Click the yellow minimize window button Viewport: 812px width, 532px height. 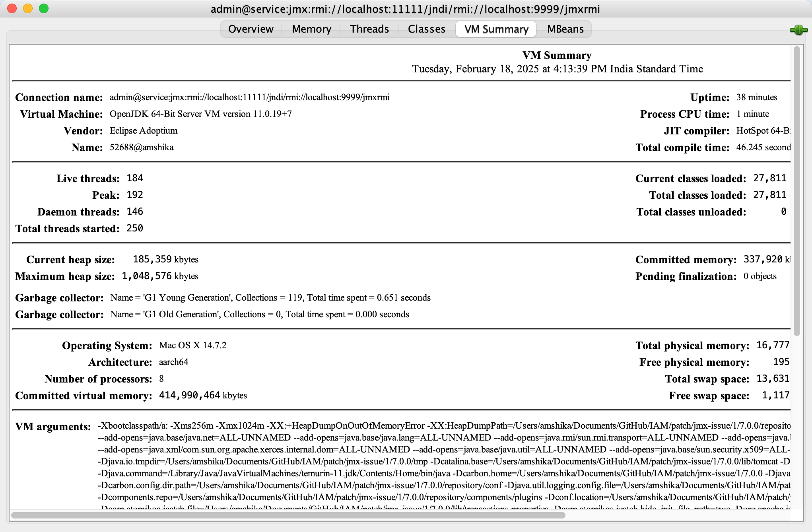point(28,8)
